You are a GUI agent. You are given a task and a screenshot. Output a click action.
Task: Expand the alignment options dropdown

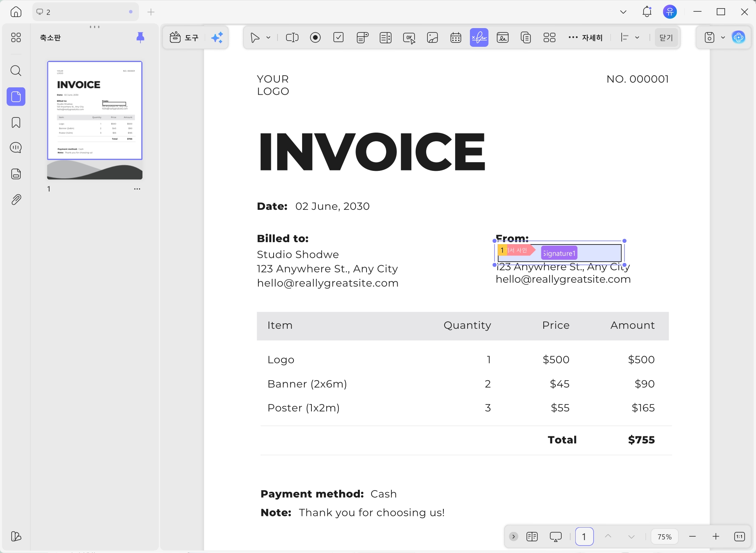pos(637,38)
